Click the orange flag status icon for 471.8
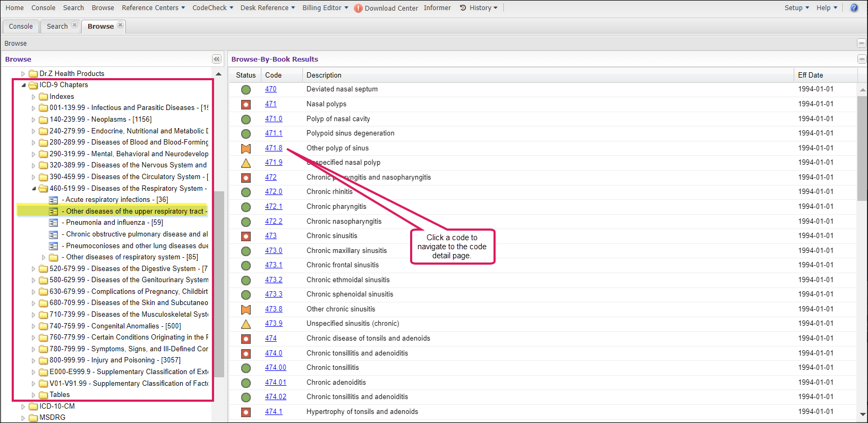 [246, 149]
